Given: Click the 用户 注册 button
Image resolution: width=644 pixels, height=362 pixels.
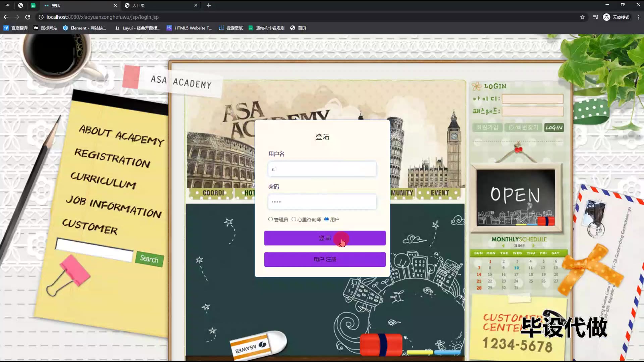Looking at the screenshot, I should coord(325,259).
